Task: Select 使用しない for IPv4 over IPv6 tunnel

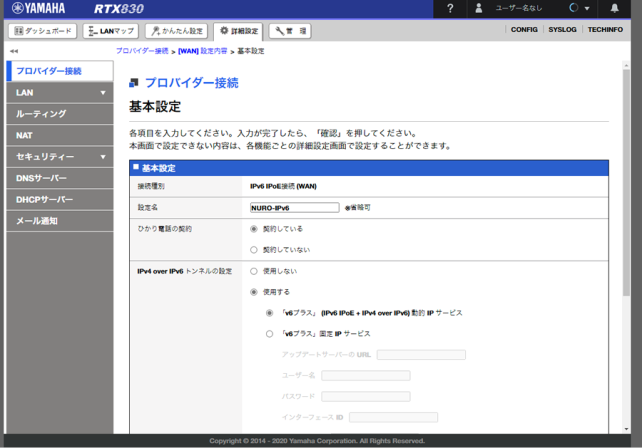Action: point(254,271)
